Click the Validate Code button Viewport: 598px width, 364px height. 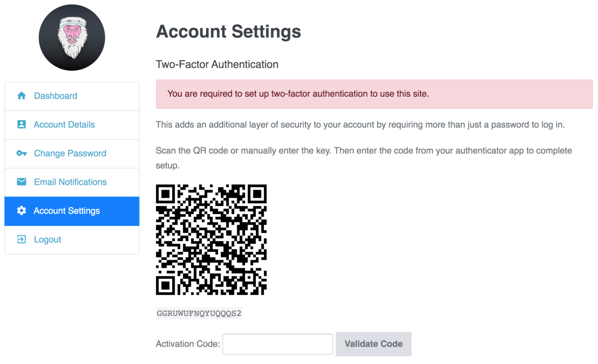coord(374,344)
